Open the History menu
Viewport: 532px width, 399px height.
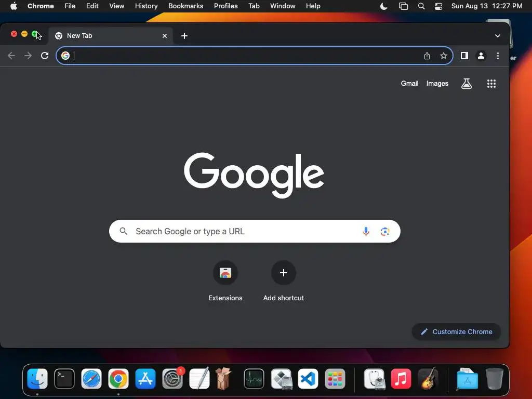coord(146,6)
